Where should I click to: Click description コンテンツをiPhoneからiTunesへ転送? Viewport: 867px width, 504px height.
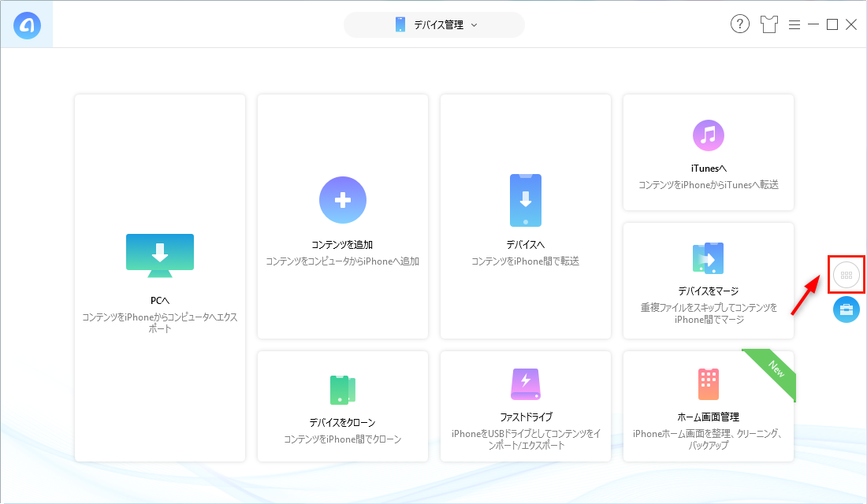(x=709, y=185)
